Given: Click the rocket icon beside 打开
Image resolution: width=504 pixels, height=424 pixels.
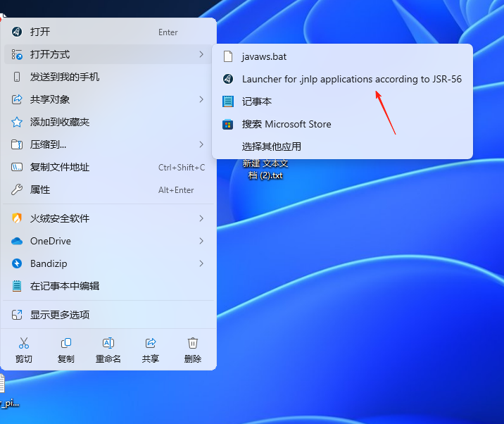Looking at the screenshot, I should click(17, 32).
